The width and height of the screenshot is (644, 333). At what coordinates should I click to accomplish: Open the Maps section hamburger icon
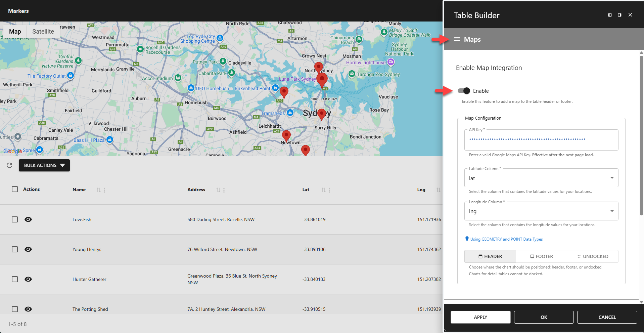coord(457,39)
